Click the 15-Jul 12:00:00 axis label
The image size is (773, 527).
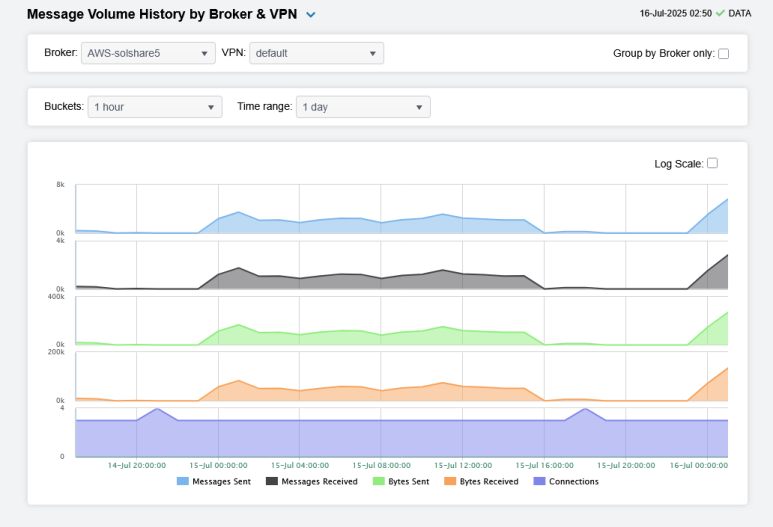(463, 465)
